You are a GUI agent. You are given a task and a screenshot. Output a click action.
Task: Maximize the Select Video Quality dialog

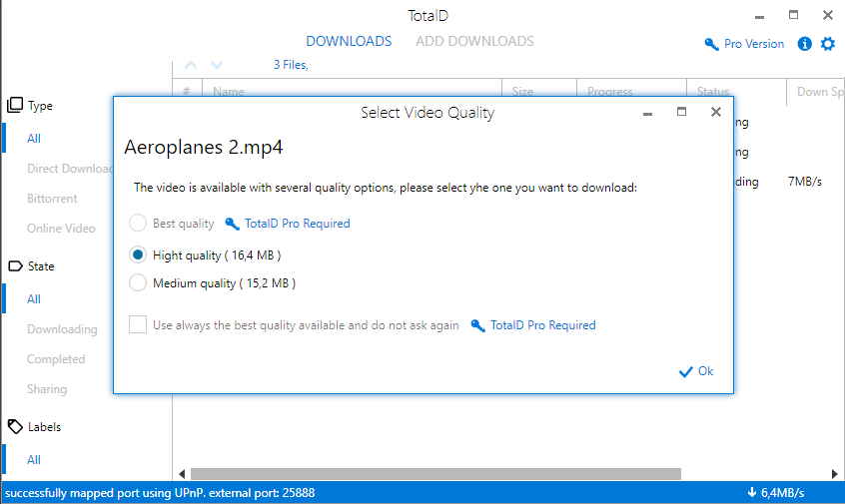682,112
